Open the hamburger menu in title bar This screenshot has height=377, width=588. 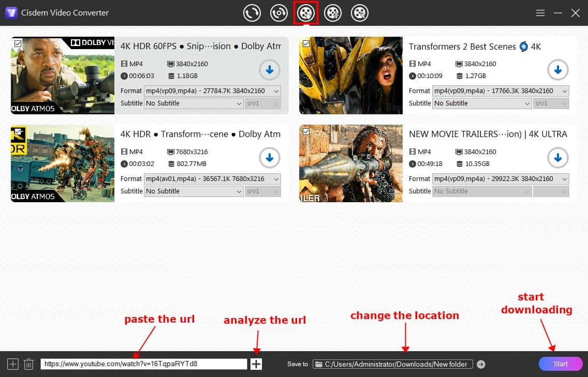pyautogui.click(x=540, y=13)
